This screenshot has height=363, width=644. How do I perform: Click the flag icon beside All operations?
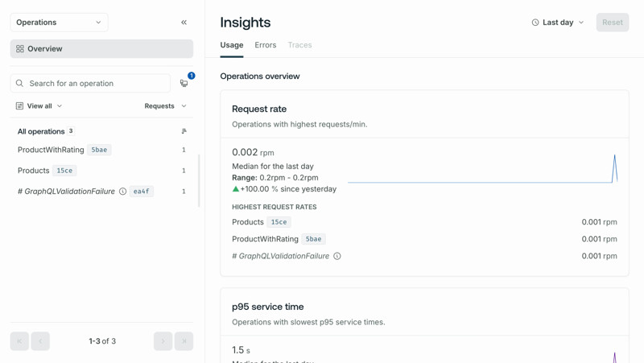[x=184, y=131]
